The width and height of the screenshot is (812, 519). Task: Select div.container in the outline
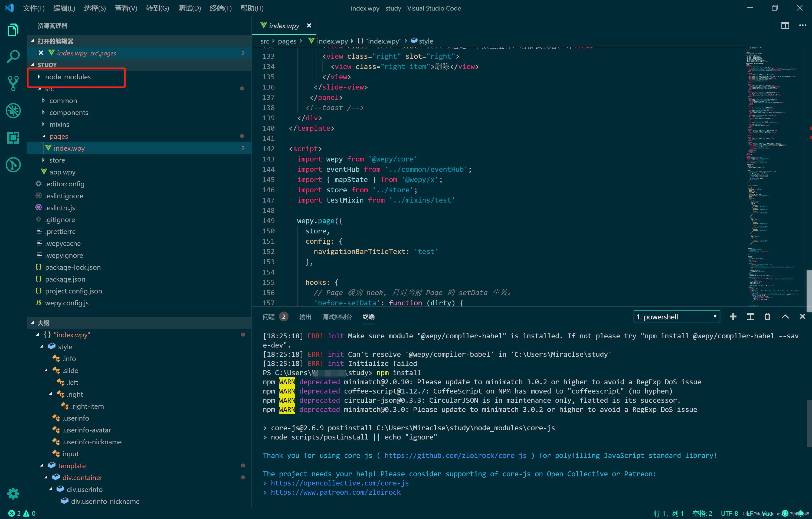(x=139, y=478)
